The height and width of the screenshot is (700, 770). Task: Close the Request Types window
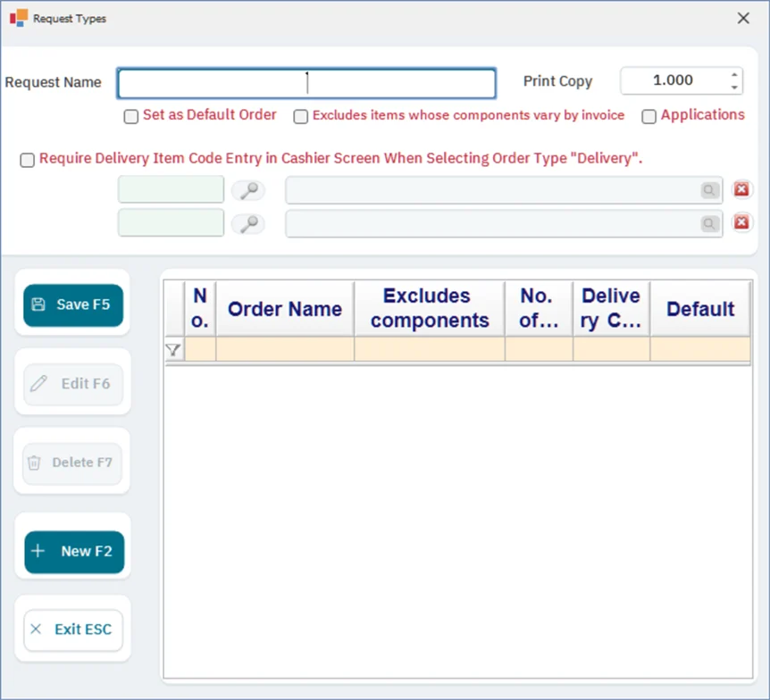click(743, 18)
